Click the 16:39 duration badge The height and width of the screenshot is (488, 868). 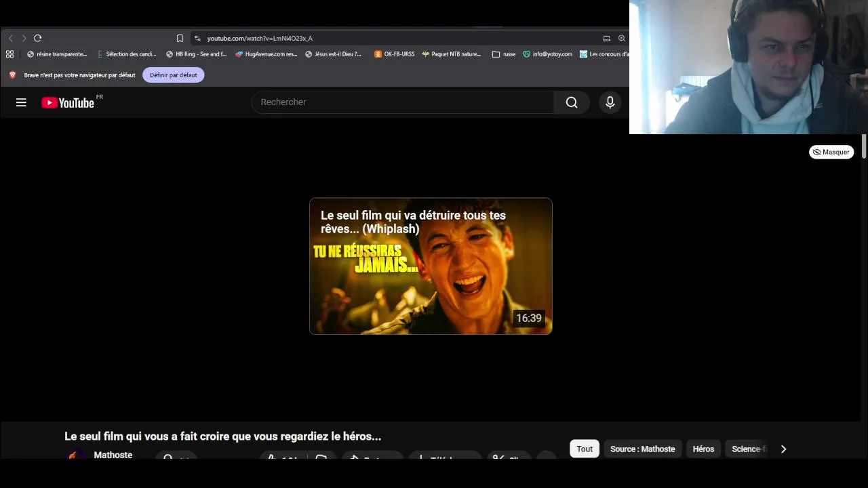(529, 318)
